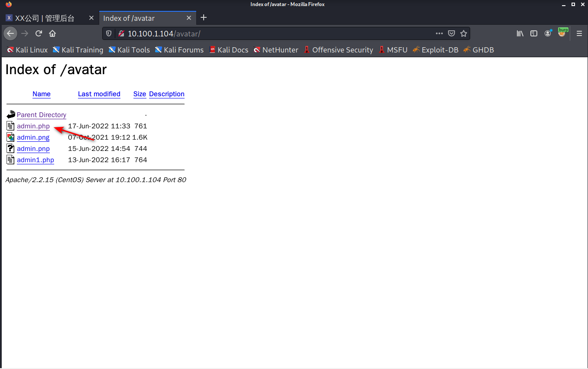Viewport: 588px width, 369px height.
Task: Close the Index of /avatar tab
Action: tap(189, 18)
